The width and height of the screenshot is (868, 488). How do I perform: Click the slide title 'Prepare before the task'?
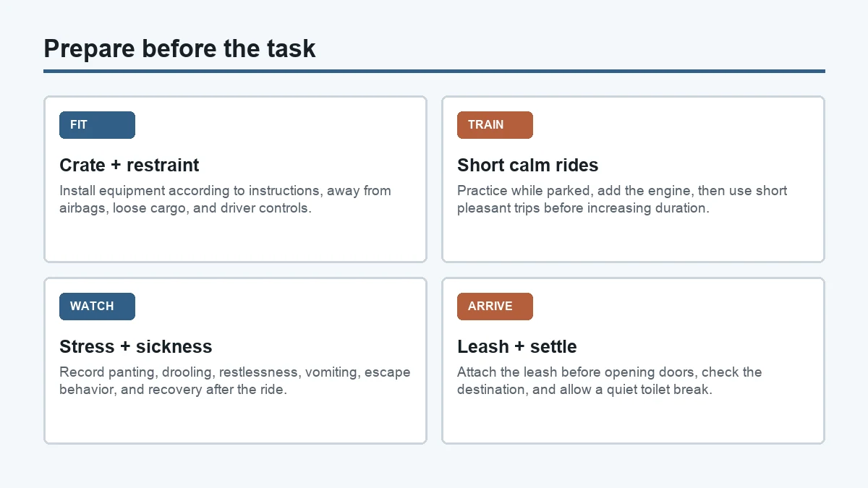[179, 48]
